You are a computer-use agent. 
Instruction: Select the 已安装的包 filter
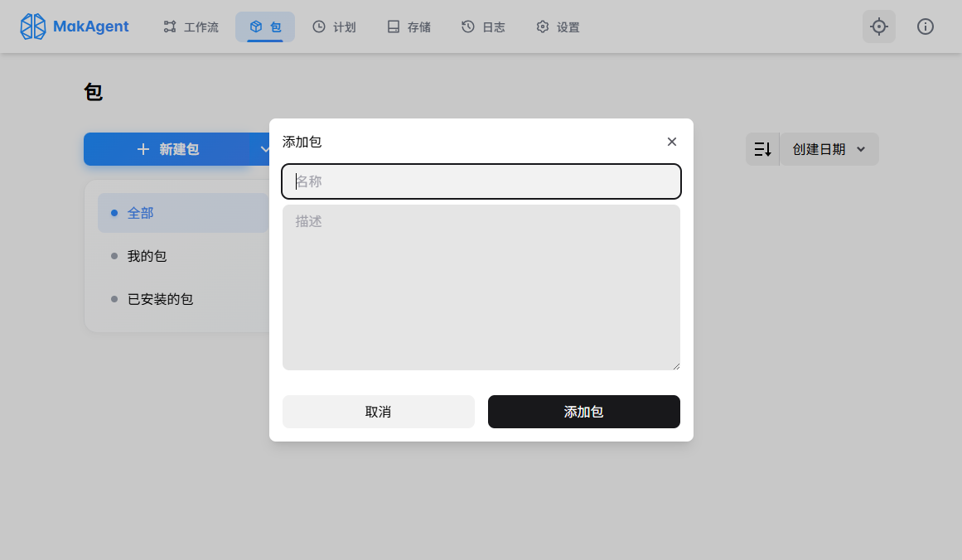click(x=160, y=299)
